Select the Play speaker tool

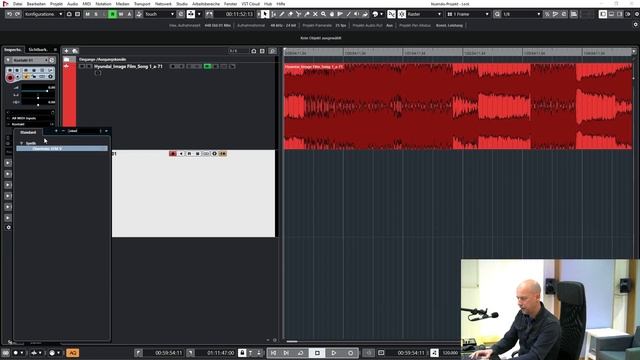click(357, 14)
